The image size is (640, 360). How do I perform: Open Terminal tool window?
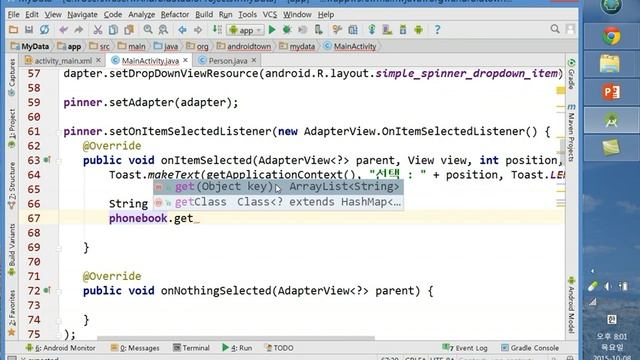(191, 348)
